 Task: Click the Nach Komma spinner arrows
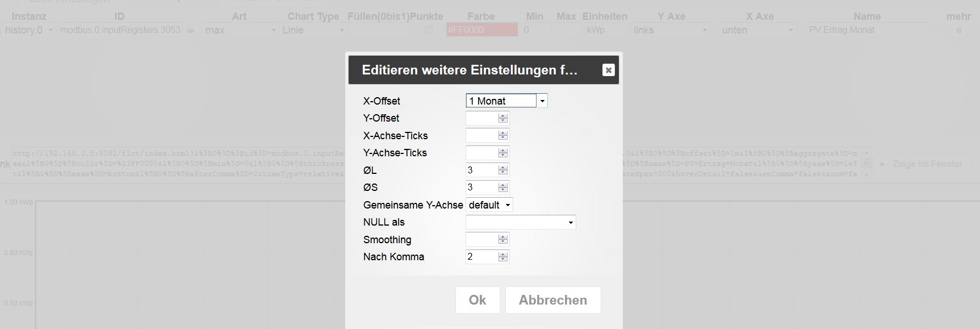pos(502,257)
